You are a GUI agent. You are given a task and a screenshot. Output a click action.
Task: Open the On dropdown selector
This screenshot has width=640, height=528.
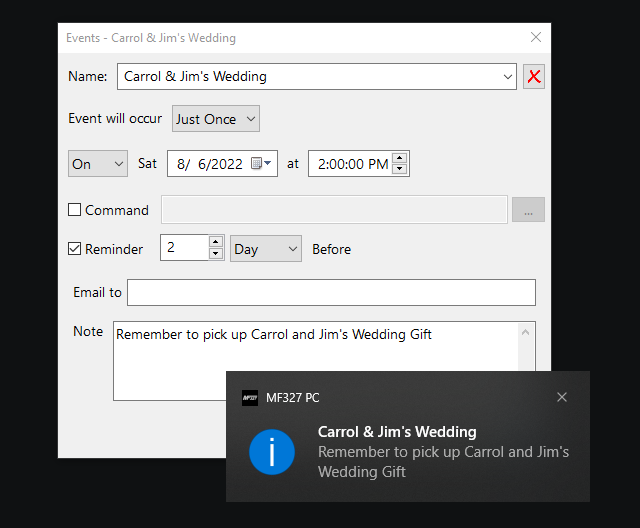tap(98, 164)
